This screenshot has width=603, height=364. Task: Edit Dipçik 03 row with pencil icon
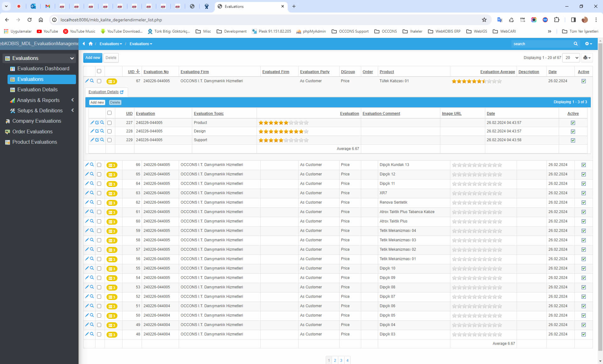(x=87, y=334)
